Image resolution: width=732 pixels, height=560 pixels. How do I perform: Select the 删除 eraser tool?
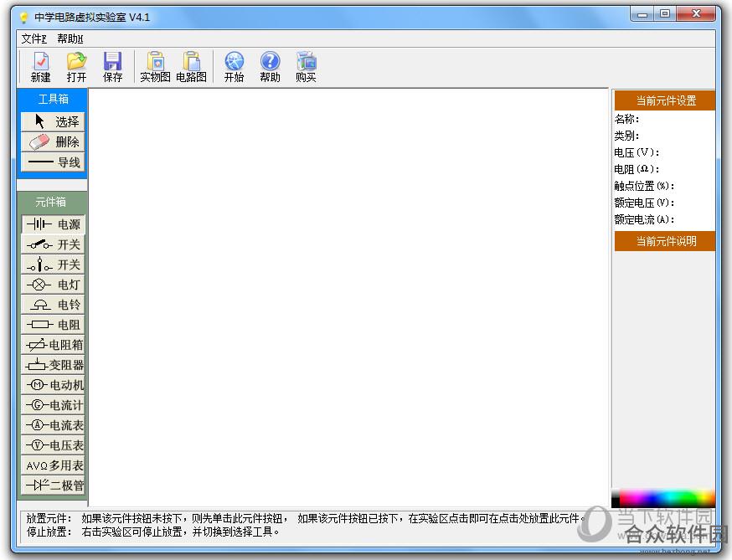pyautogui.click(x=54, y=141)
